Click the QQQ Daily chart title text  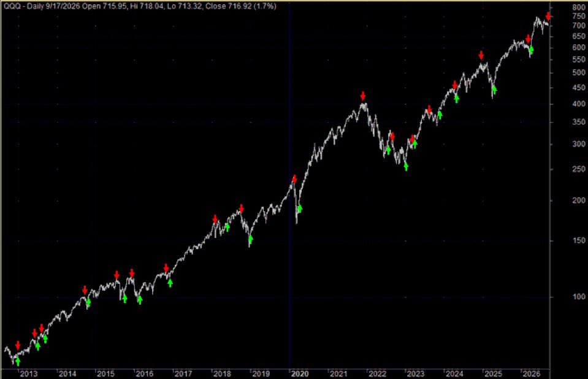[x=140, y=6]
